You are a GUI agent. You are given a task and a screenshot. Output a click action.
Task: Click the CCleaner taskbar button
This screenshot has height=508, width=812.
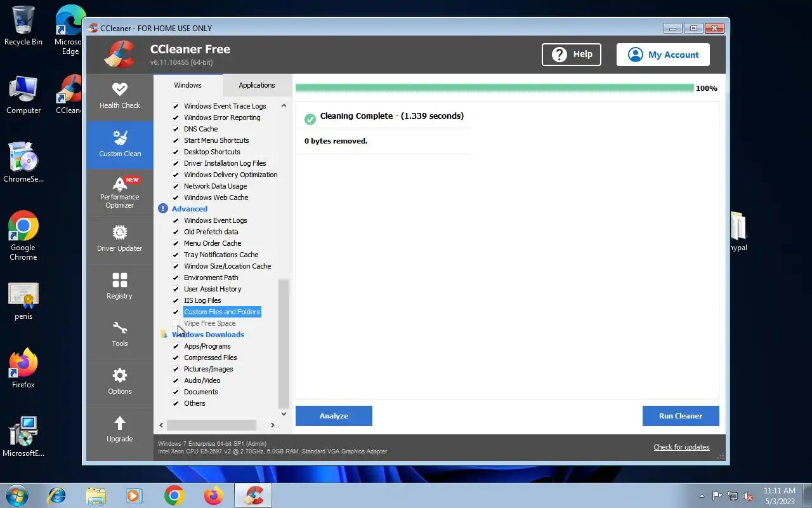click(x=253, y=495)
